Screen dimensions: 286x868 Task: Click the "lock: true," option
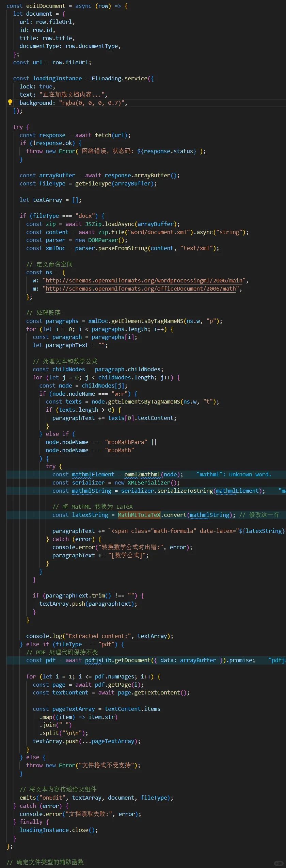[37, 87]
